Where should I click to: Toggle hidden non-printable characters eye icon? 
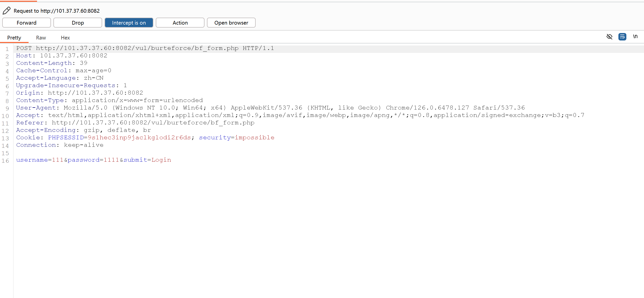coord(609,37)
